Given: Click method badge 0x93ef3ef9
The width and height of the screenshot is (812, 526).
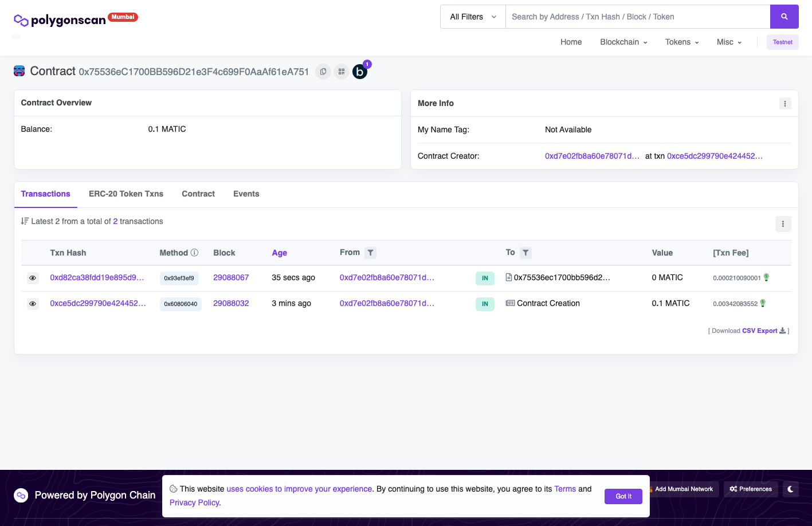Looking at the screenshot, I should pos(179,278).
